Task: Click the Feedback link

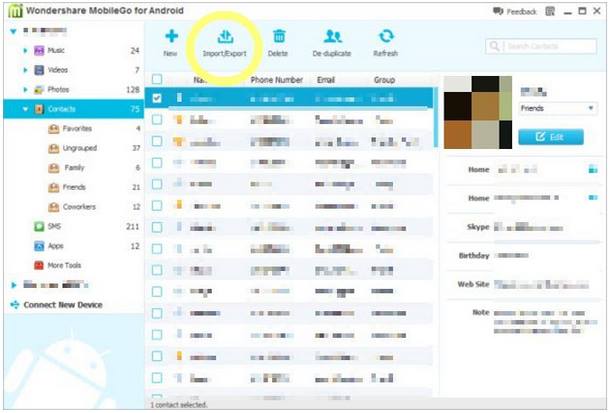Action: (521, 12)
